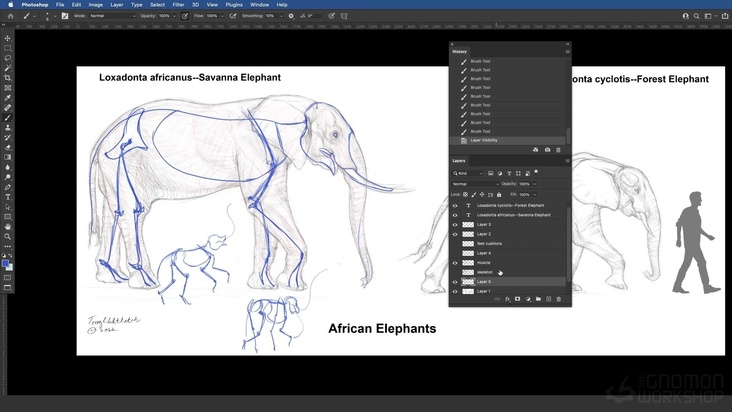Select the Zoom tool
732x412 pixels.
[7, 237]
